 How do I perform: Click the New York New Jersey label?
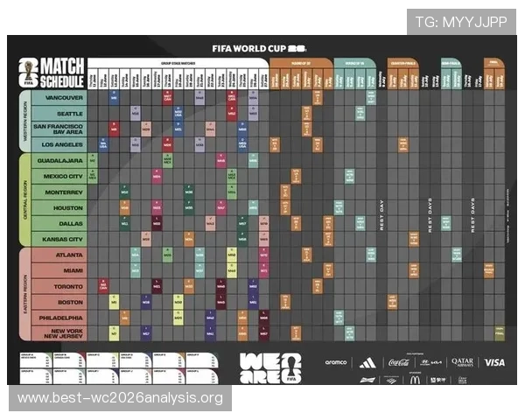pyautogui.click(x=59, y=333)
